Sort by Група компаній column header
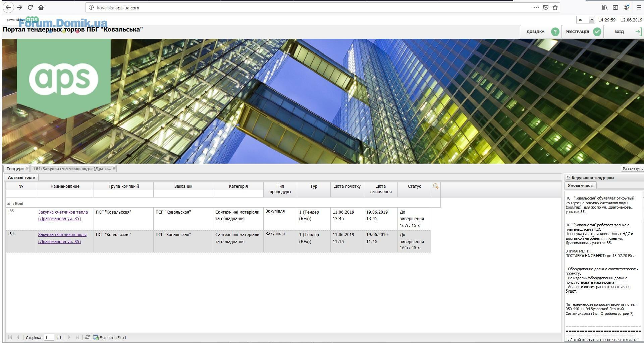 click(x=123, y=186)
